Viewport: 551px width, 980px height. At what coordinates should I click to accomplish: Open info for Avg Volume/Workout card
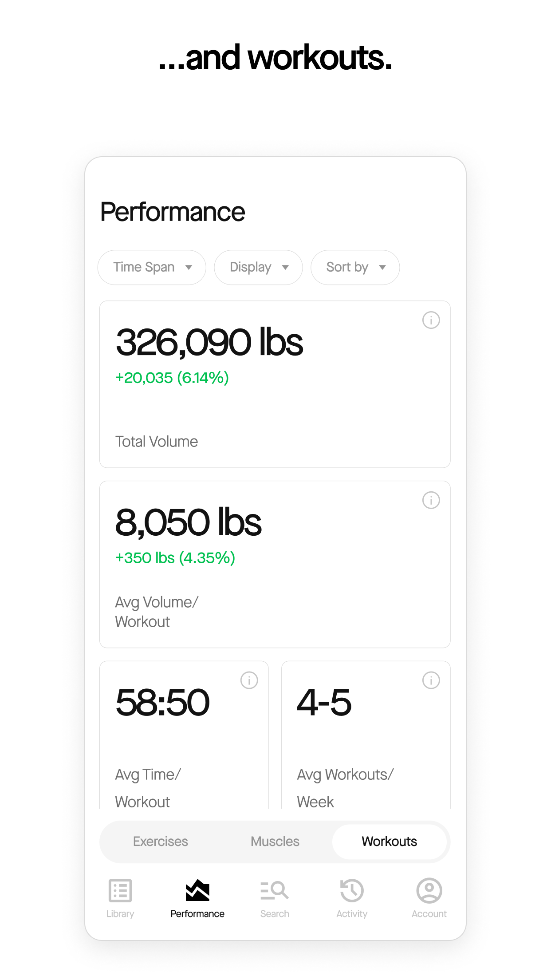431,501
